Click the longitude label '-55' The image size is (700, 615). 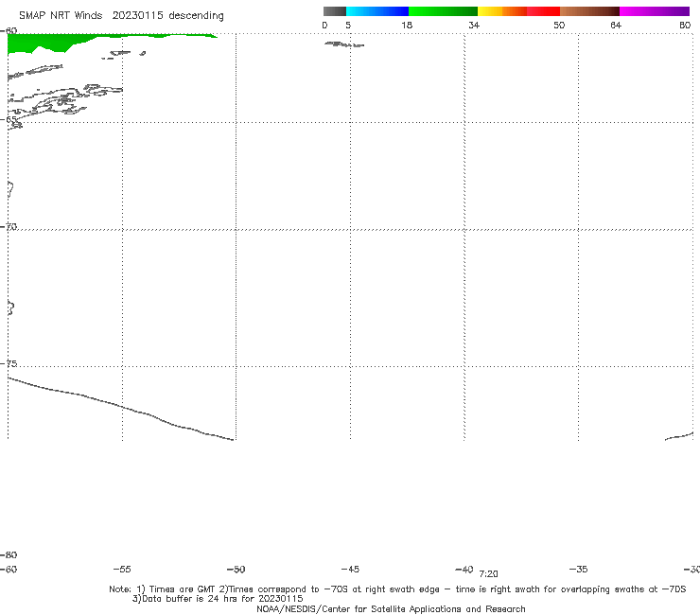[x=122, y=569]
